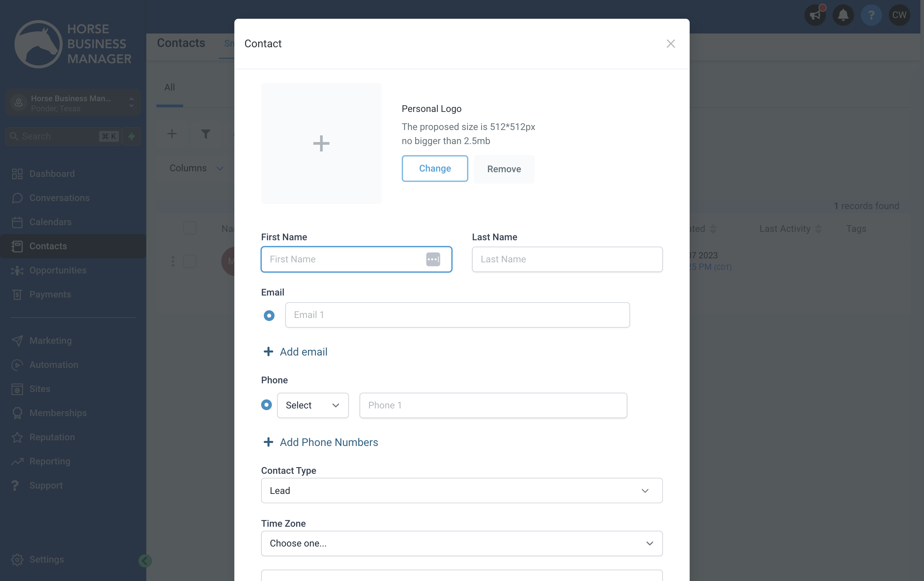Click the Phone 1 input field
This screenshot has width=924, height=581.
tap(493, 405)
